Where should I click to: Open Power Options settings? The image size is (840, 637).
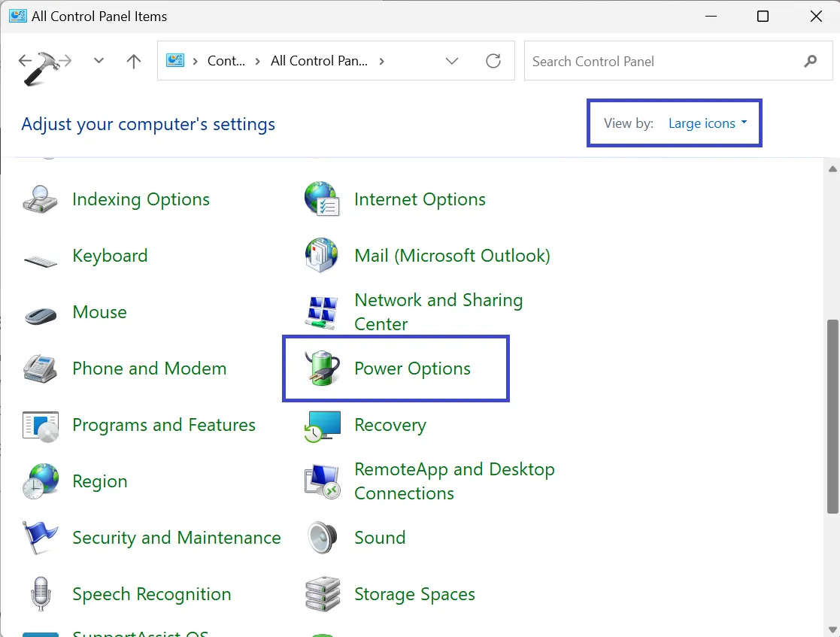pyautogui.click(x=412, y=369)
